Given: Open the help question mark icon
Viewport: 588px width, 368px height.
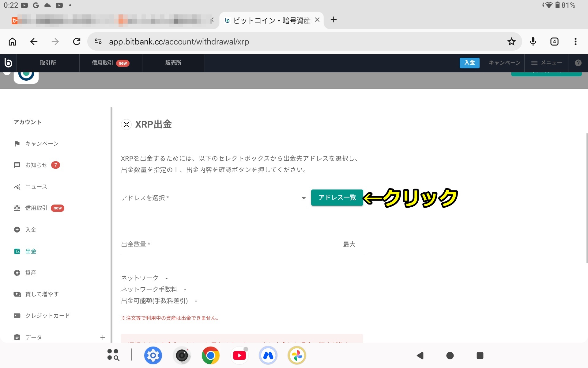Looking at the screenshot, I should (x=578, y=63).
